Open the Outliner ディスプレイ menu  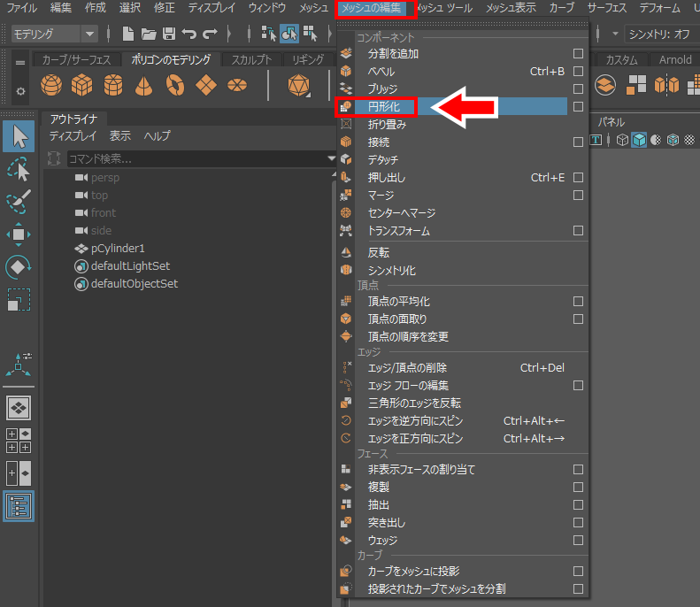point(73,136)
